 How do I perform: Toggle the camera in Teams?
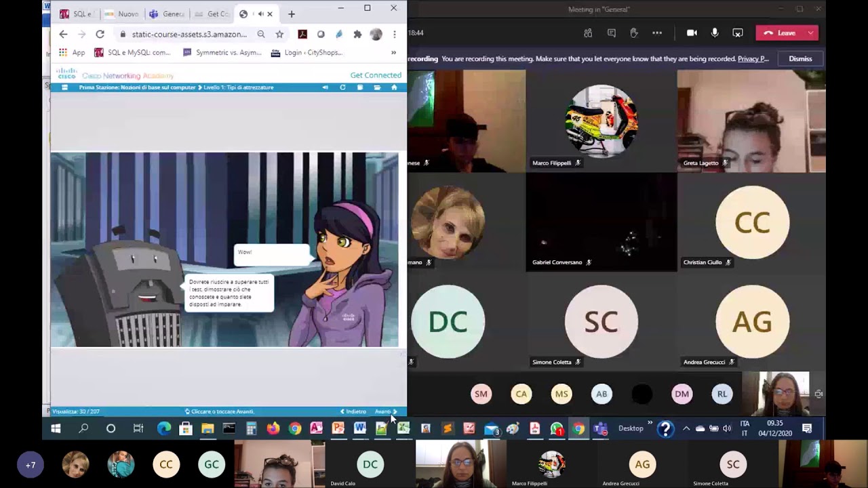pyautogui.click(x=692, y=33)
